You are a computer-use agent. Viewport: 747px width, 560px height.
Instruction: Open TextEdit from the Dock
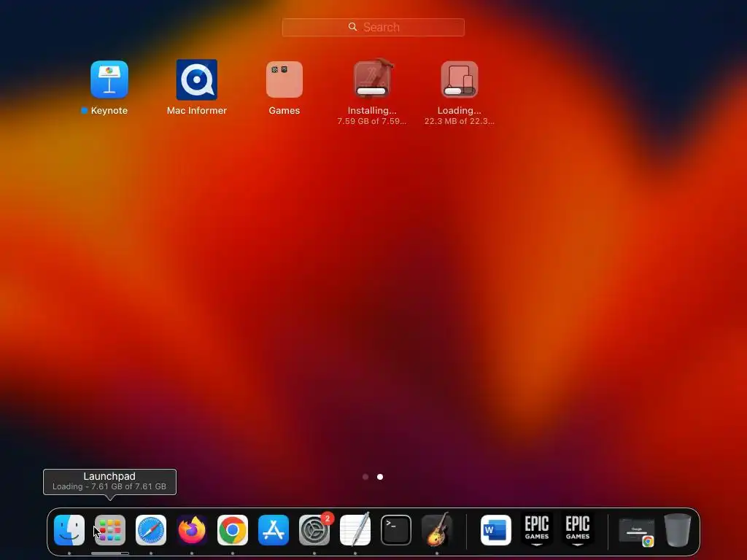[x=355, y=529]
